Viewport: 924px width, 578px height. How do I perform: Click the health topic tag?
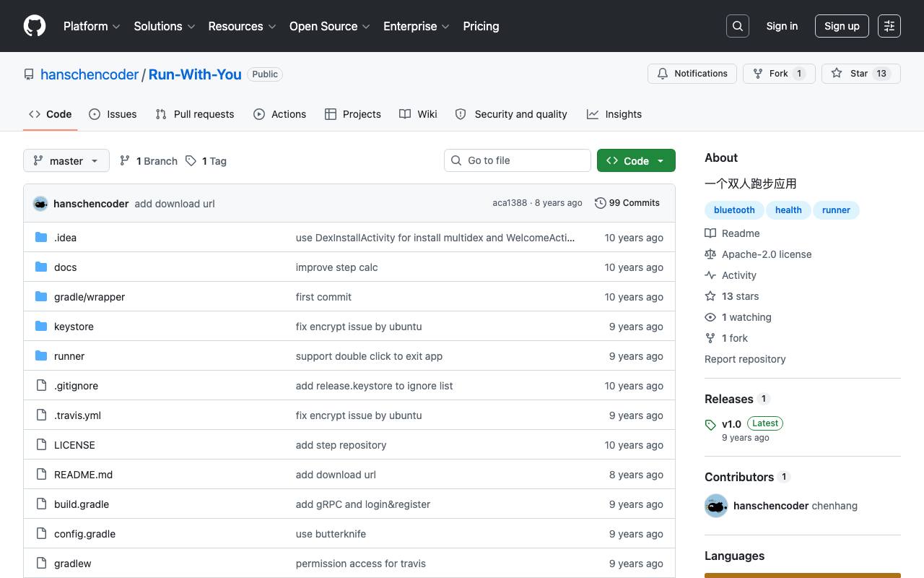pos(788,210)
